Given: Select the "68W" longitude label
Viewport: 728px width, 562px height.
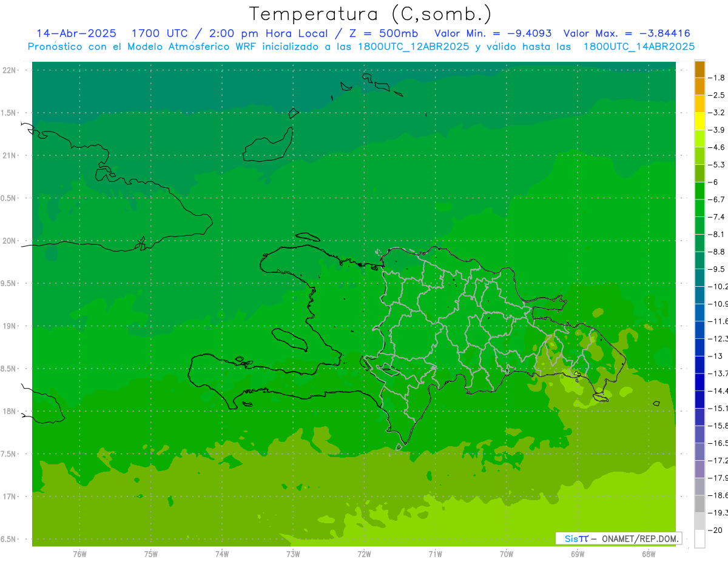Looking at the screenshot, I should [649, 554].
